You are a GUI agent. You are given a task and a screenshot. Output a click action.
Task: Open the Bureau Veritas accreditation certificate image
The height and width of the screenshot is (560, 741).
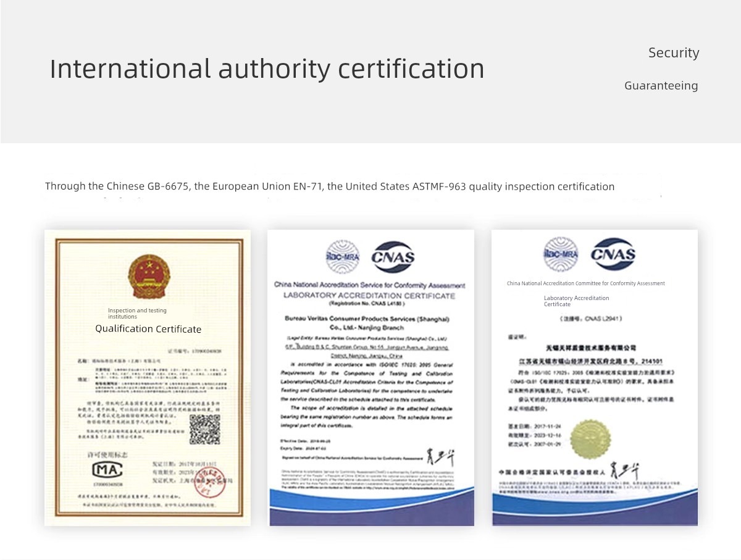371,378
